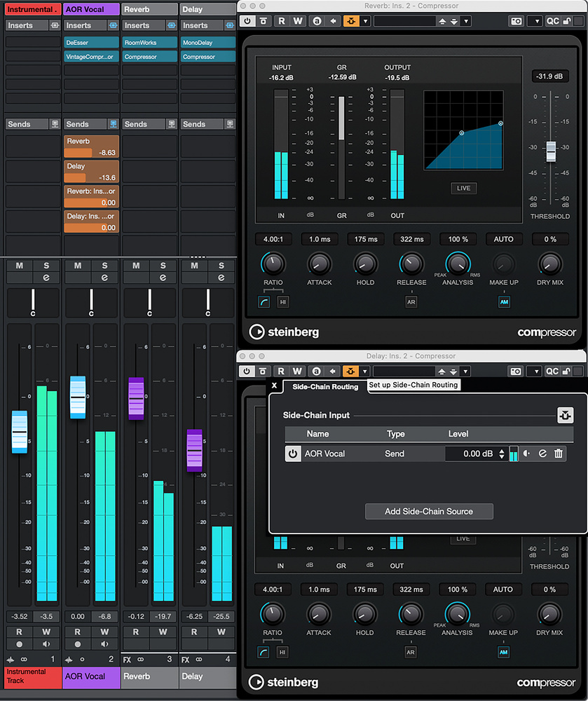Solo the AOR Vocal channel

104,266
